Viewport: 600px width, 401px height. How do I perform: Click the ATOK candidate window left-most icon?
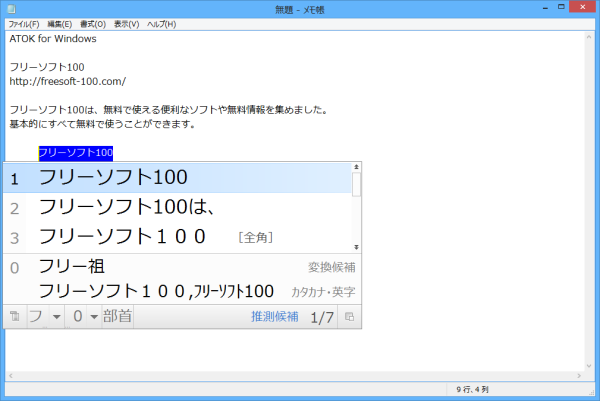click(x=15, y=316)
